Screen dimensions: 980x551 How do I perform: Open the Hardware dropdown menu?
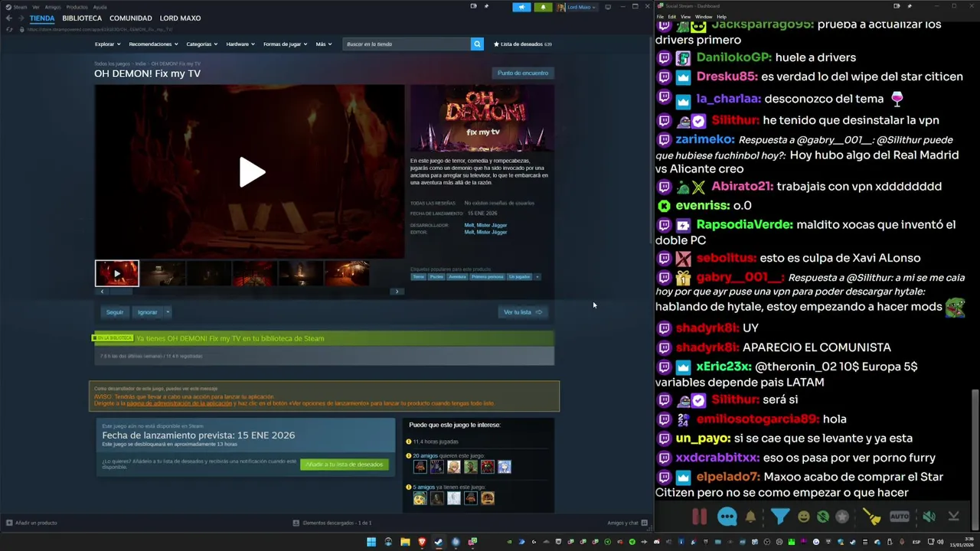[x=240, y=44]
